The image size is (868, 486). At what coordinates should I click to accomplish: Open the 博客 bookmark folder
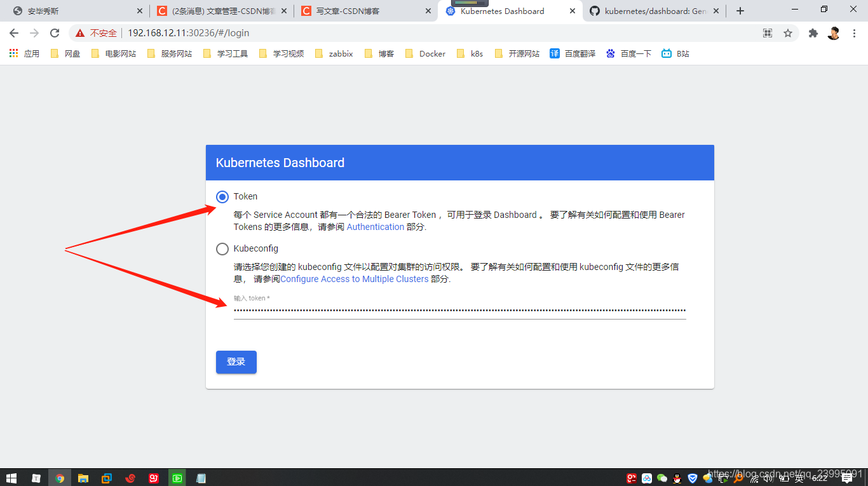click(x=379, y=53)
